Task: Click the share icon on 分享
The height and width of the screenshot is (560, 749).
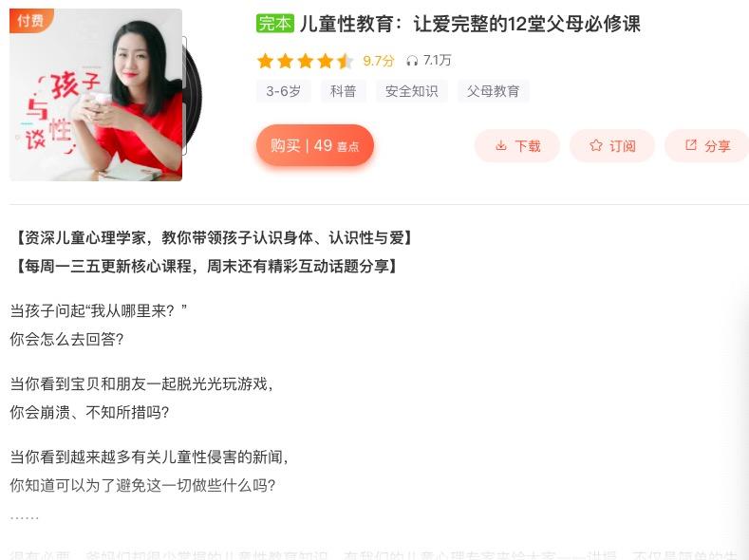Action: pos(691,145)
